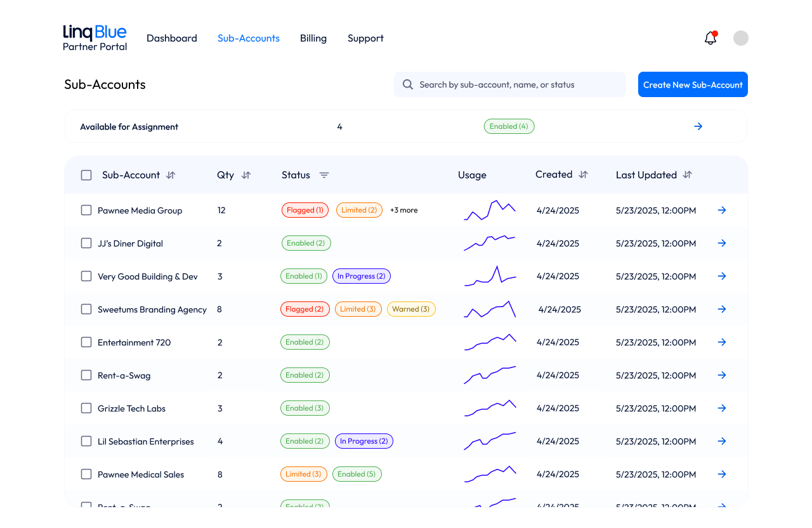Tick the Grizzle Tech Labs checkbox
The height and width of the screenshot is (528, 812).
click(86, 408)
